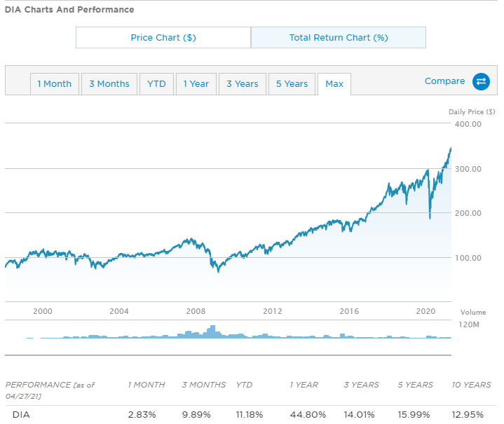Screen dimensions: 504x424
Task: Click the PERFORMANCE as of 04/27/21 header
Action: coord(50,390)
